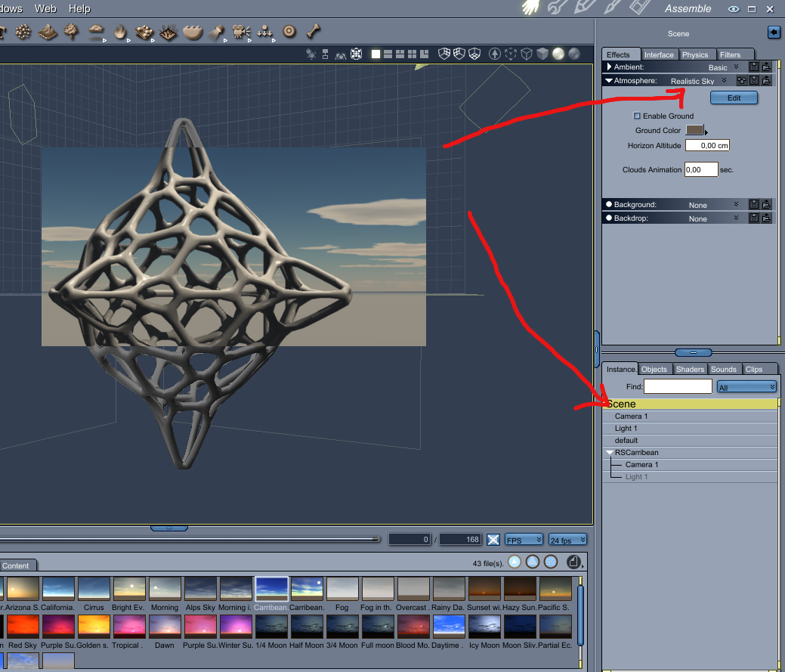The image size is (785, 672).
Task: Save Atmosphere preset disk icon
Action: pos(754,80)
